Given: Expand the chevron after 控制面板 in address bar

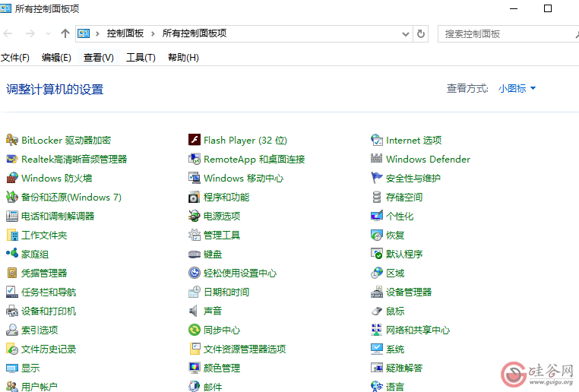Looking at the screenshot, I should [153, 34].
